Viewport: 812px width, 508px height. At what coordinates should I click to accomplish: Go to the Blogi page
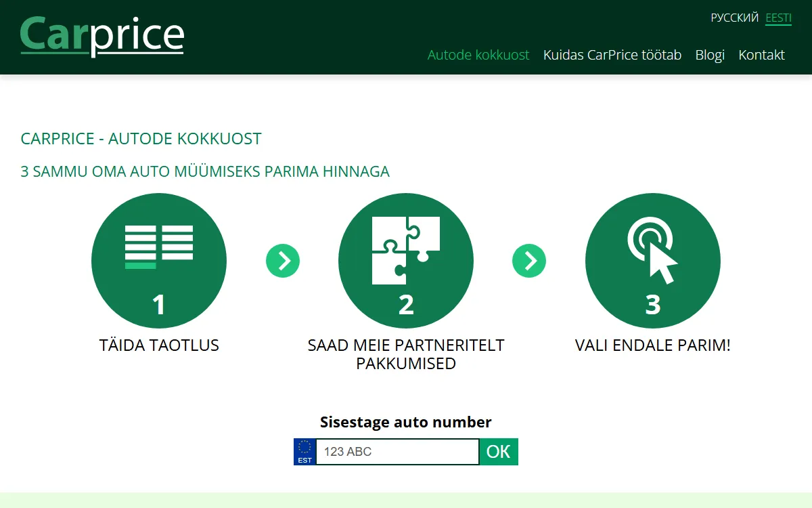pyautogui.click(x=710, y=55)
